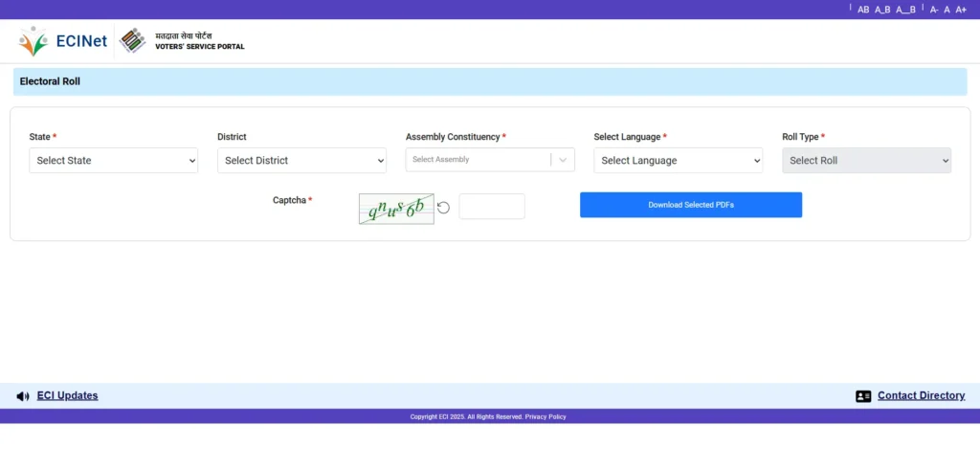The height and width of the screenshot is (469, 980).
Task: Set normal letter spacing AB
Action: pyautogui.click(x=863, y=10)
